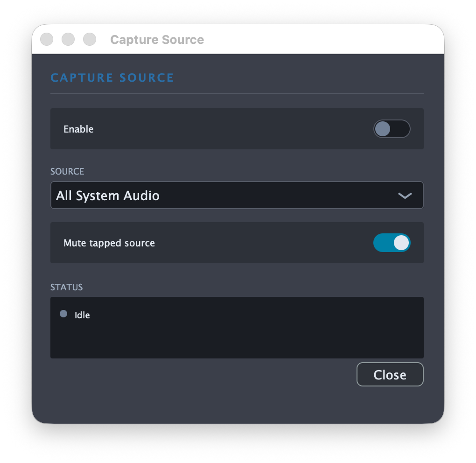Click the chevron arrow in Source dropdown
The width and height of the screenshot is (476, 463).
pyautogui.click(x=405, y=196)
